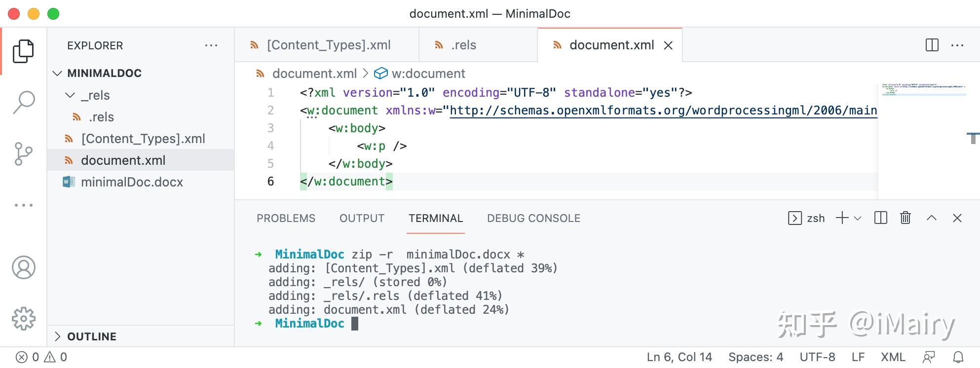Screen dimensions: 980x368
Task: Open the Explorer view in activity bar
Action: click(x=23, y=51)
